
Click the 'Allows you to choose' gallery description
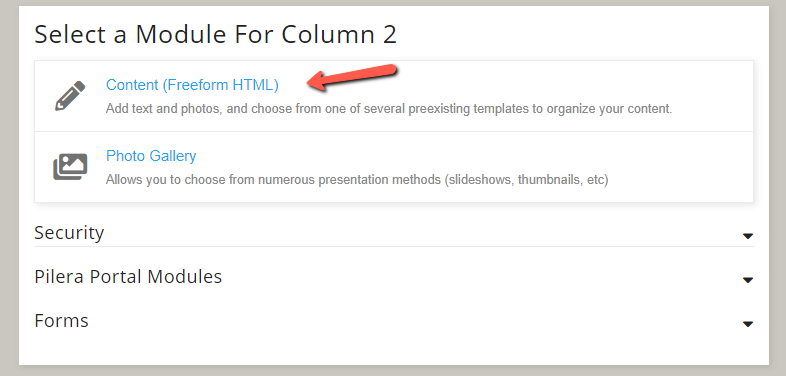(357, 179)
